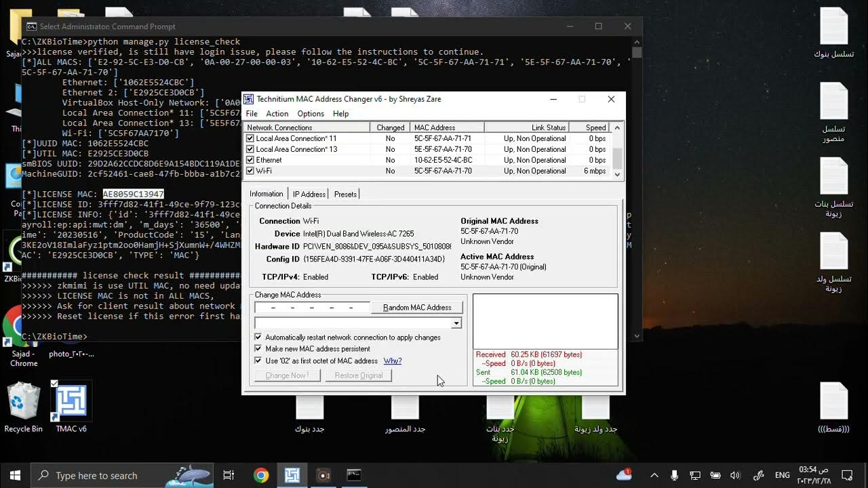Screen dimensions: 868x488
Task: Open the File menu
Action: (x=252, y=114)
